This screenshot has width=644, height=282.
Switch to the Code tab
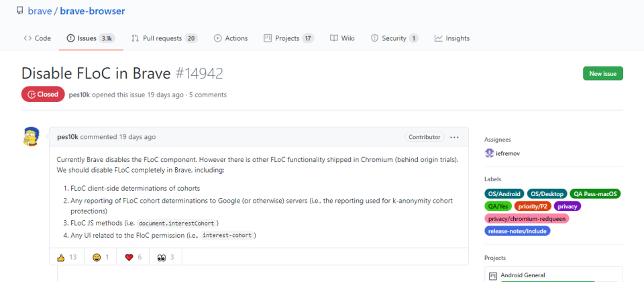click(38, 38)
